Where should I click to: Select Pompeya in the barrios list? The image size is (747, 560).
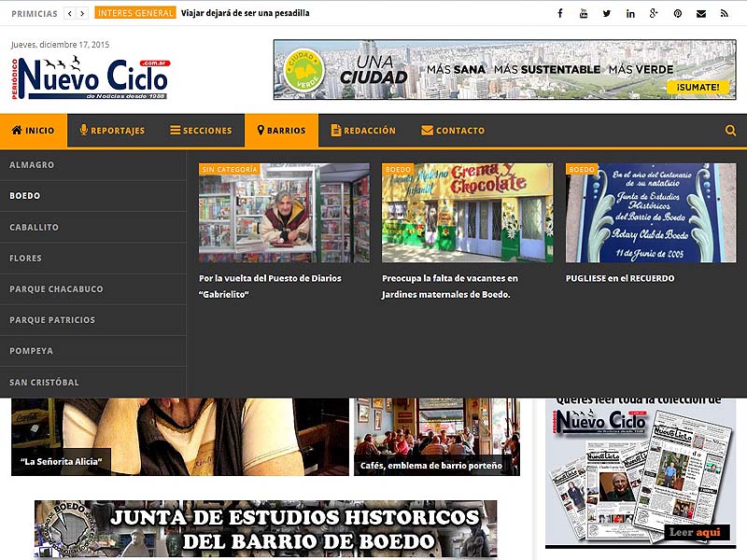tap(92, 351)
